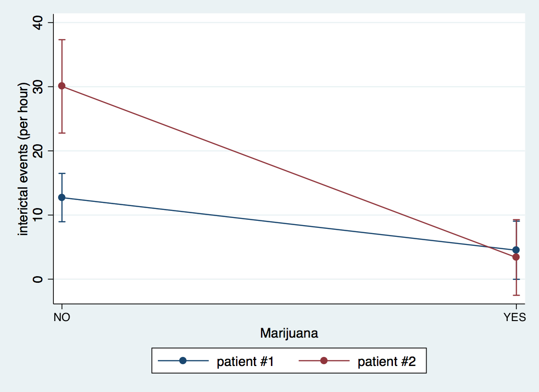Select the "patient #1" legend label
This screenshot has height=392, width=539.
point(245,362)
